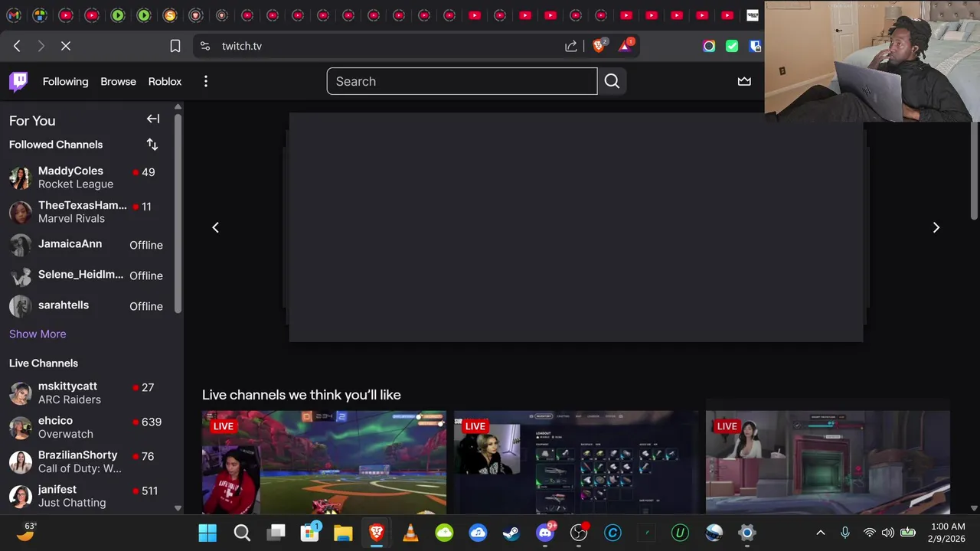Open Brave Rewards triangle icon
The height and width of the screenshot is (551, 980).
tap(626, 46)
